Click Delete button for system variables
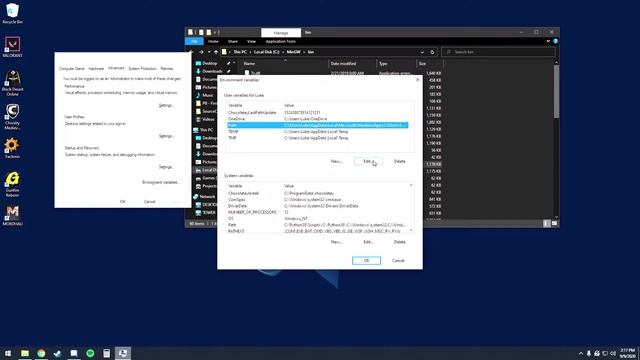640x360 pixels. (x=400, y=242)
